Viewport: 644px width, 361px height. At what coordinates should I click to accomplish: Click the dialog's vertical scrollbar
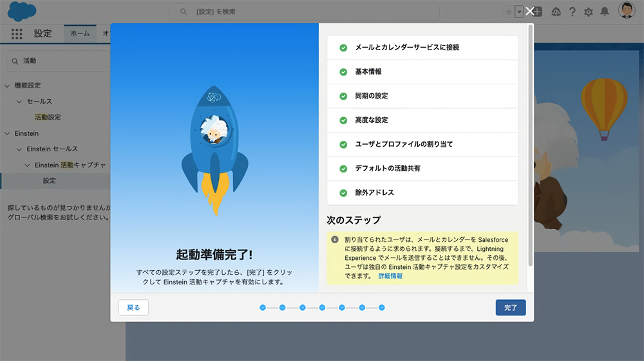click(x=530, y=145)
